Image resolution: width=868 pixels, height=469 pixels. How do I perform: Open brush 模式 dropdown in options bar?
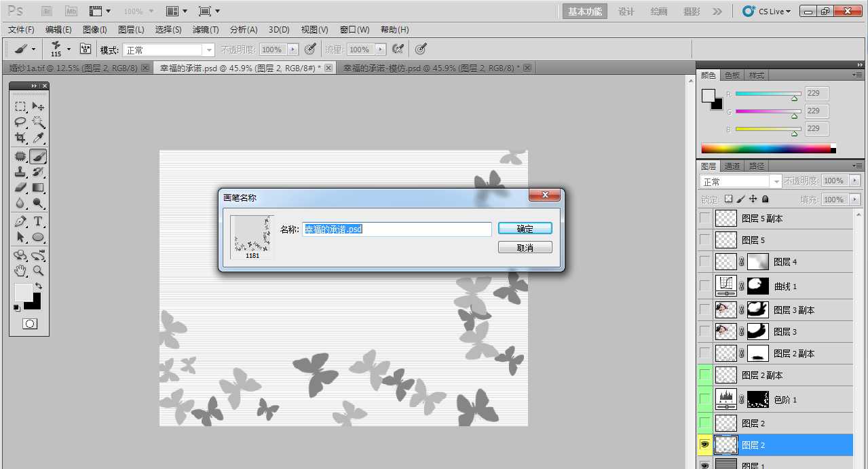(x=169, y=50)
